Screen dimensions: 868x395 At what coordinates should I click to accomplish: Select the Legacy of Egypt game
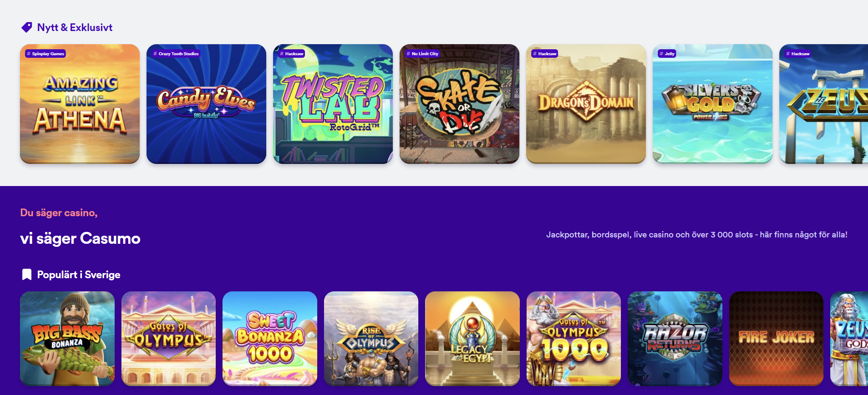[x=472, y=339]
